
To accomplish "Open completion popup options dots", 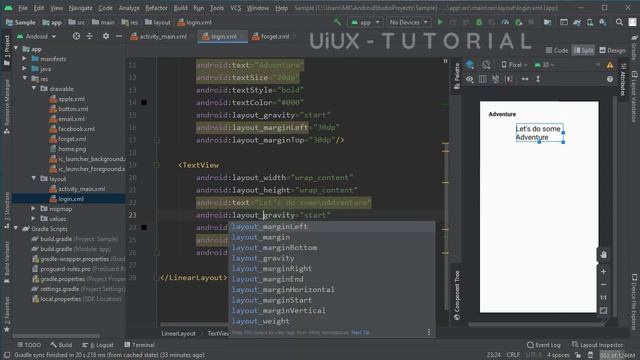I will 429,332.
